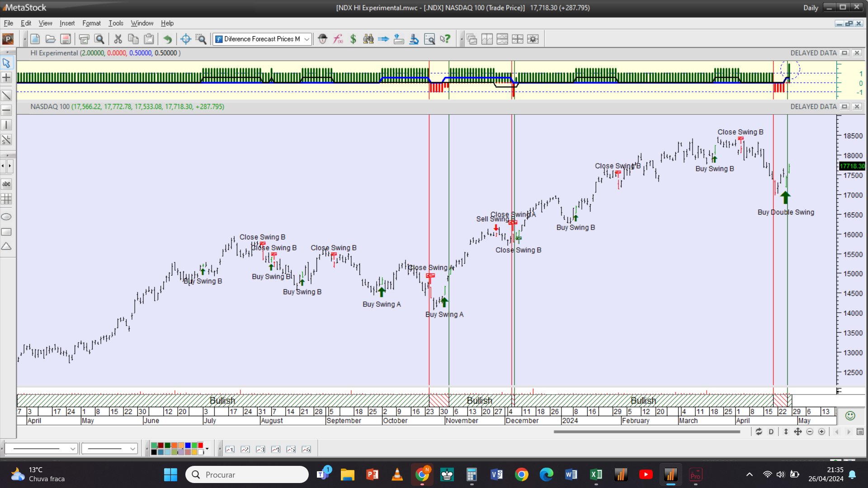Pick the blue color swatch
The height and width of the screenshot is (488, 868).
coord(188,446)
